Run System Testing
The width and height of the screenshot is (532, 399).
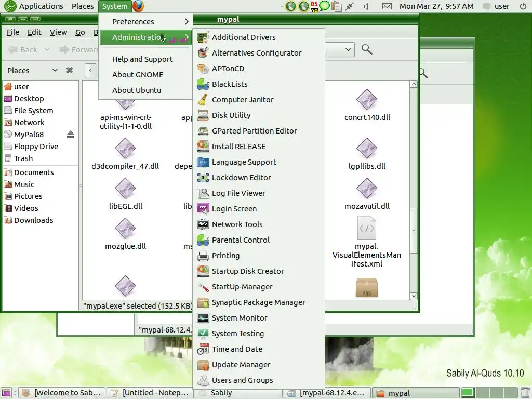259,334
